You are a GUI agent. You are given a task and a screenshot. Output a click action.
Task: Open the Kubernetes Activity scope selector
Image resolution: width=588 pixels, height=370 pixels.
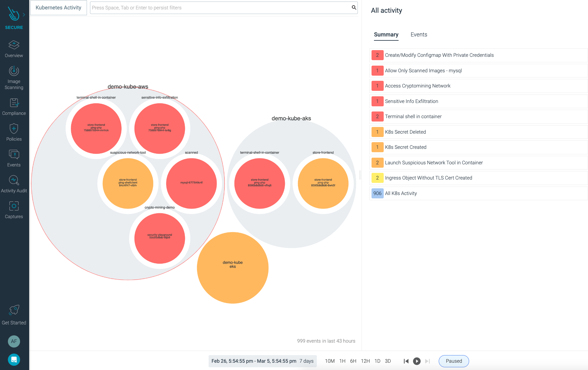coord(58,8)
